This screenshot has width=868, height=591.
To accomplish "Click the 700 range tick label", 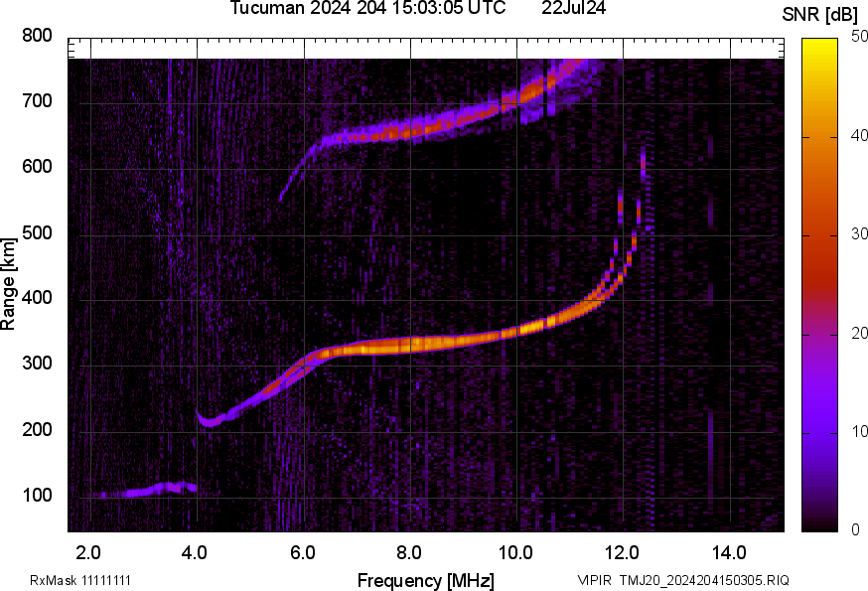I will pos(37,100).
